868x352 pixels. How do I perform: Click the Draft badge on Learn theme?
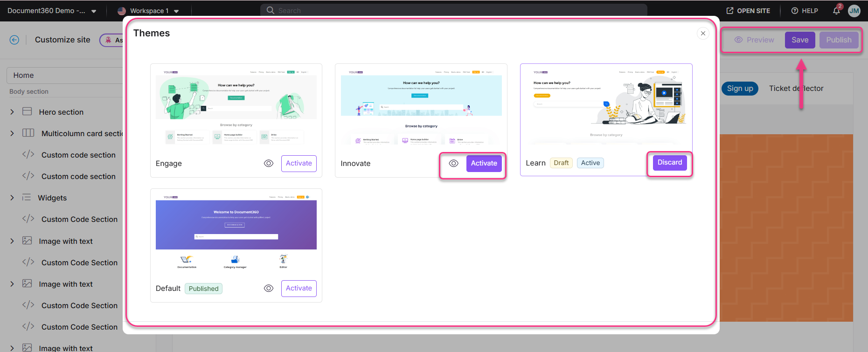[x=561, y=163]
